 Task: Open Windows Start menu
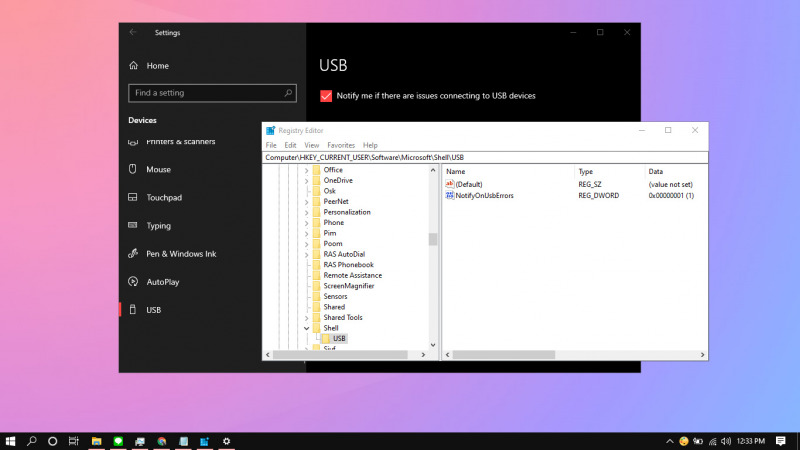pyautogui.click(x=11, y=440)
